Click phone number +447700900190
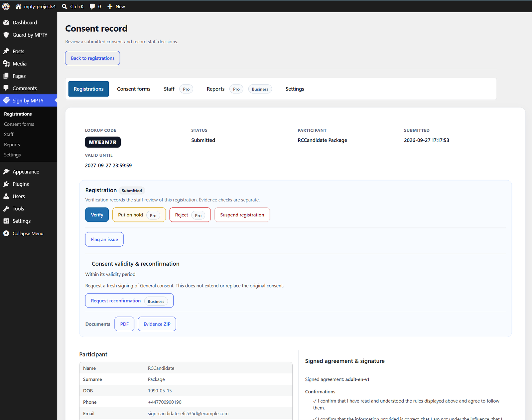 click(165, 402)
